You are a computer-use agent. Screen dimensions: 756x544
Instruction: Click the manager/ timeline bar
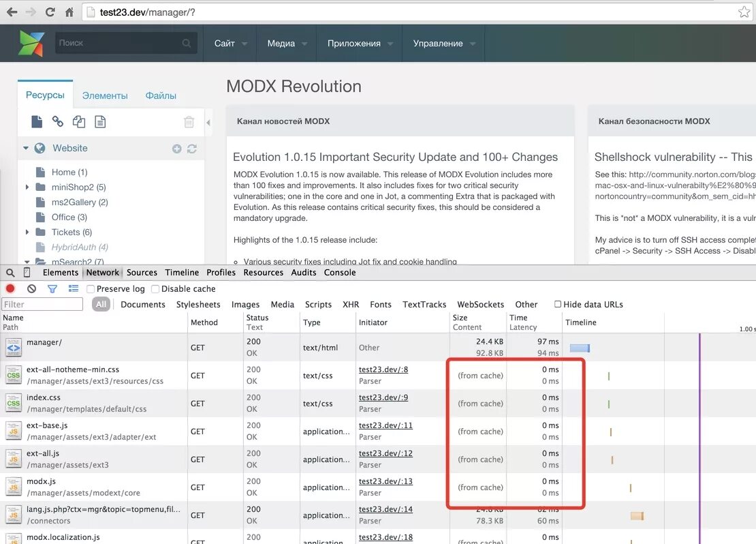(x=580, y=348)
